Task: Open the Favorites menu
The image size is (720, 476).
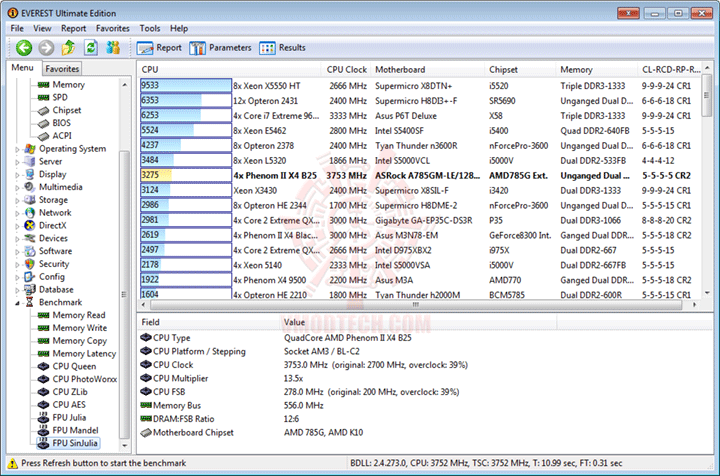Action: coord(112,28)
